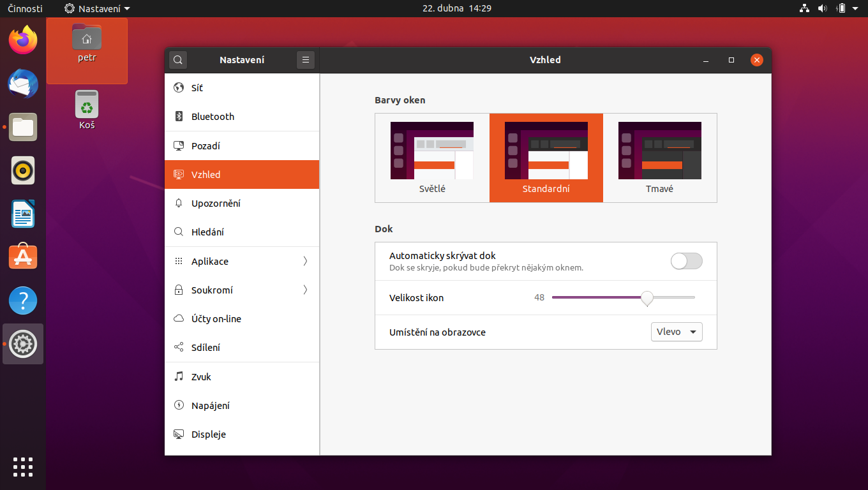Open the settings search button

(x=178, y=60)
